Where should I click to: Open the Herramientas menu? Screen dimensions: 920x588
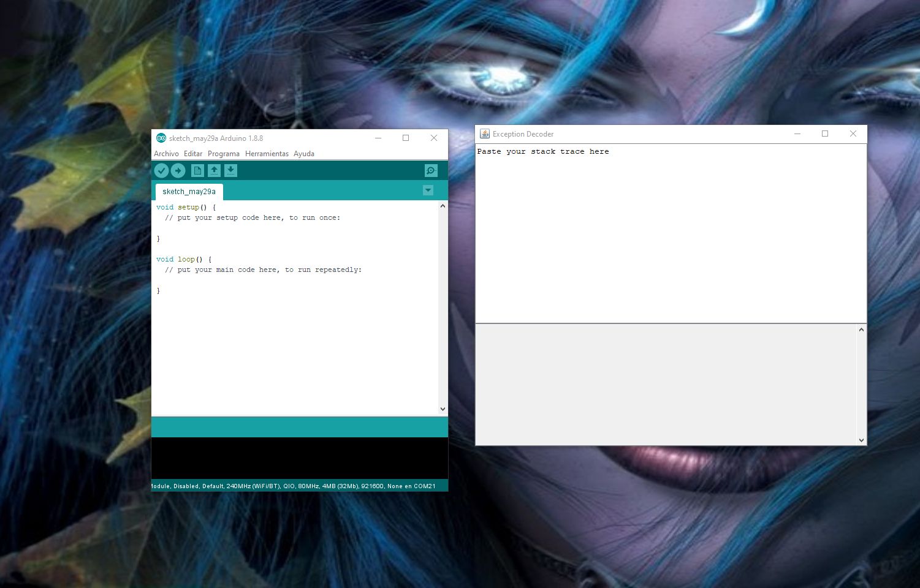(267, 153)
